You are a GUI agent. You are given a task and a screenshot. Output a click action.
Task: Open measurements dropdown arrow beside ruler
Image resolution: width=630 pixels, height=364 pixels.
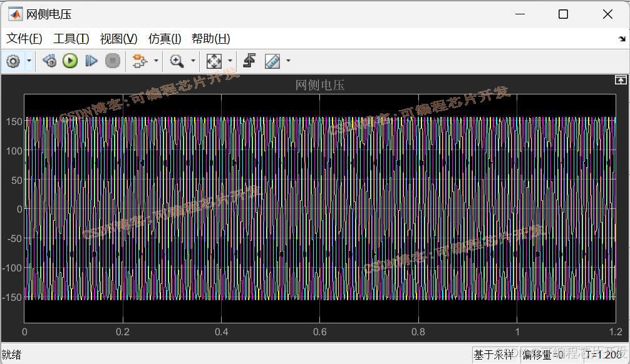[288, 61]
